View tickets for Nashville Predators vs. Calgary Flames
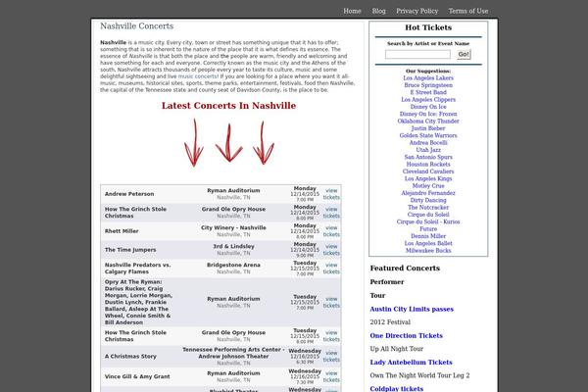Viewport: 588px width, 392px height. tap(331, 269)
